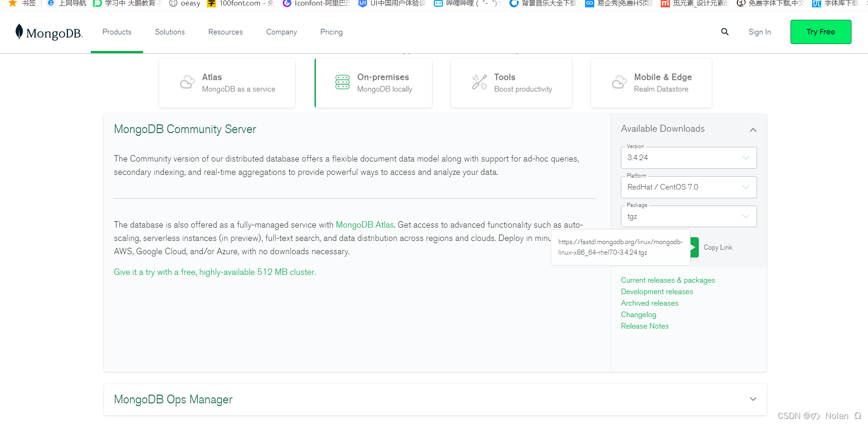The width and height of the screenshot is (868, 424).
Task: Open the Release Notes link
Action: point(645,326)
